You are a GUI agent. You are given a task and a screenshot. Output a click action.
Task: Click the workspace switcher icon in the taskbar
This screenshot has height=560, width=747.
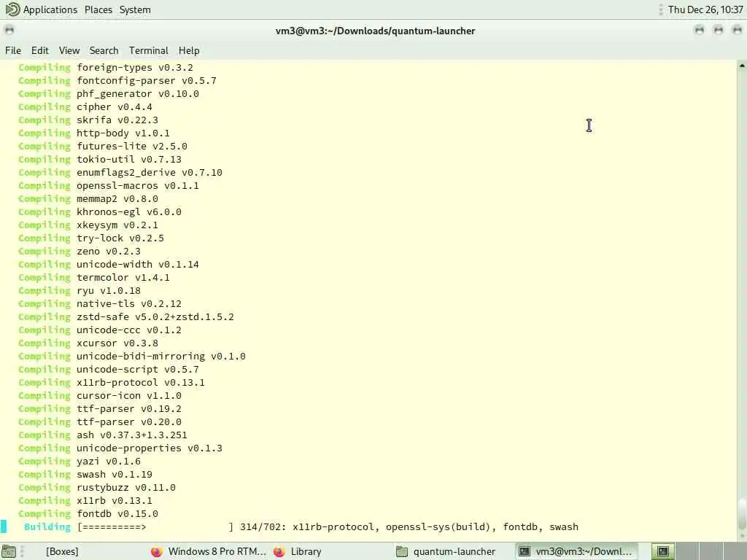(662, 551)
